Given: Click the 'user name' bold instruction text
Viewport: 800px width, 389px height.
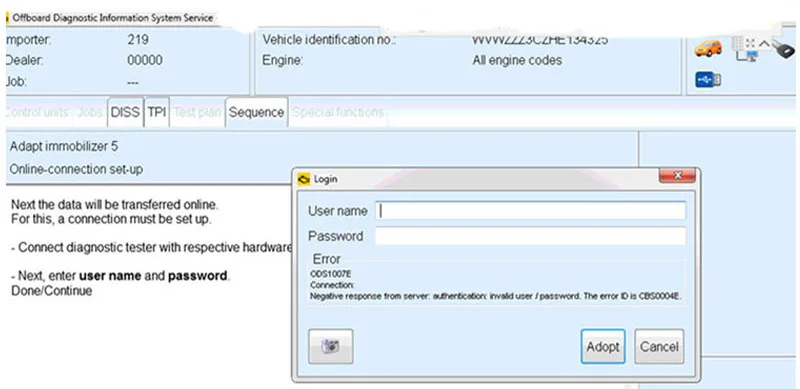Looking at the screenshot, I should [110, 276].
